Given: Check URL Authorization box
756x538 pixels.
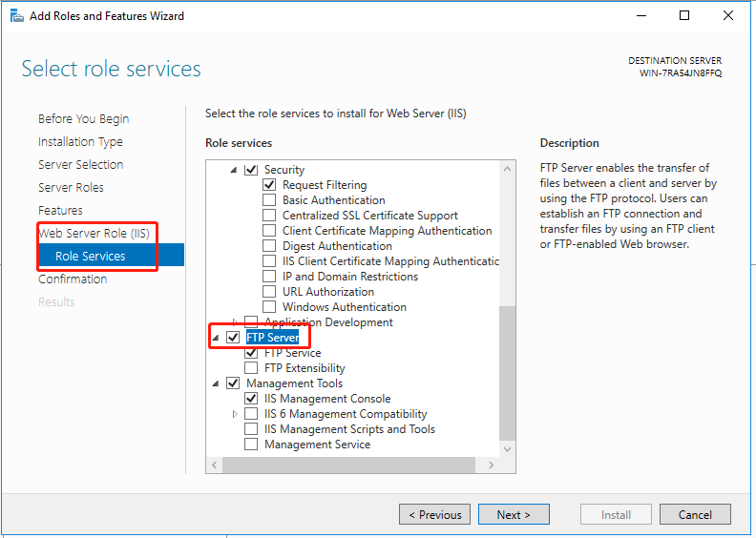Looking at the screenshot, I should pyautogui.click(x=269, y=291).
